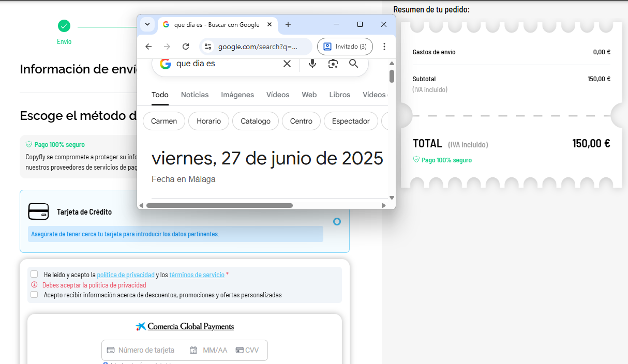Open a new browser tab with plus icon

[x=288, y=24]
